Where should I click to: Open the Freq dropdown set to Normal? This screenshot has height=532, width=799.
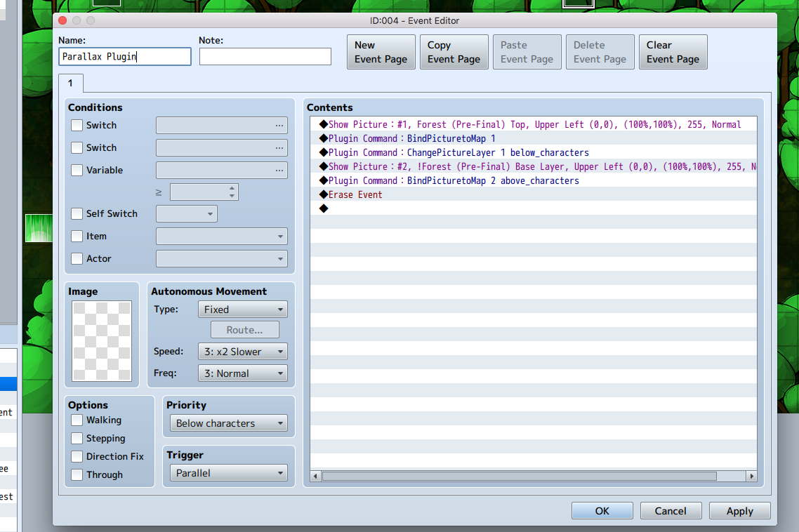pyautogui.click(x=242, y=373)
